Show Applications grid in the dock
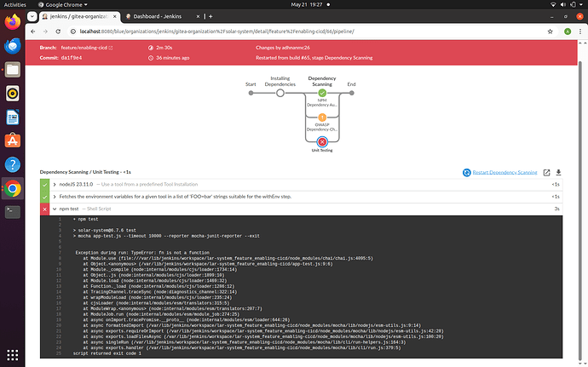Screen dimensions: 588x367 [x=13, y=354]
